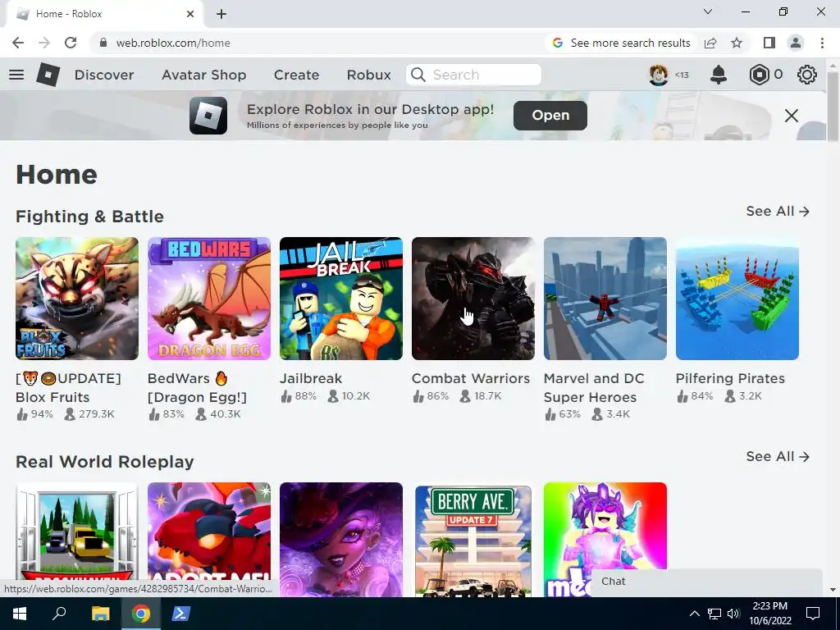Show hidden system tray icons
This screenshot has height=630, width=840.
click(694, 614)
